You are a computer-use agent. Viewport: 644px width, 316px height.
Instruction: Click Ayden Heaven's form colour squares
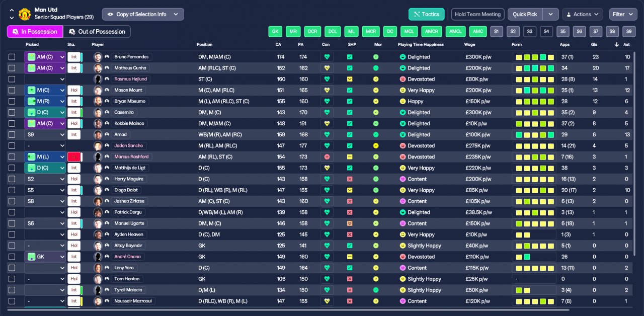point(535,234)
